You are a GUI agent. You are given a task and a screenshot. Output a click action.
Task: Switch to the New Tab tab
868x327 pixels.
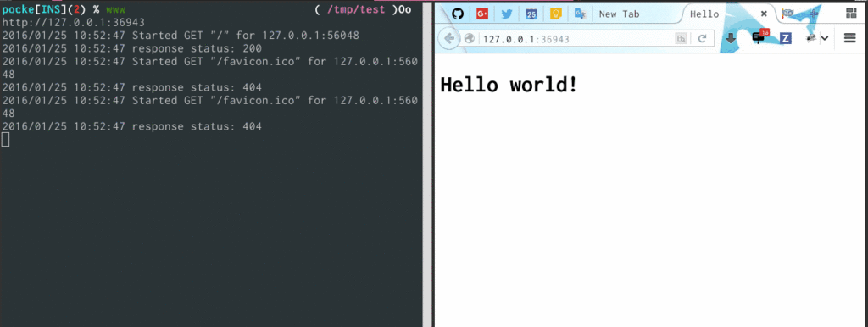point(637,14)
